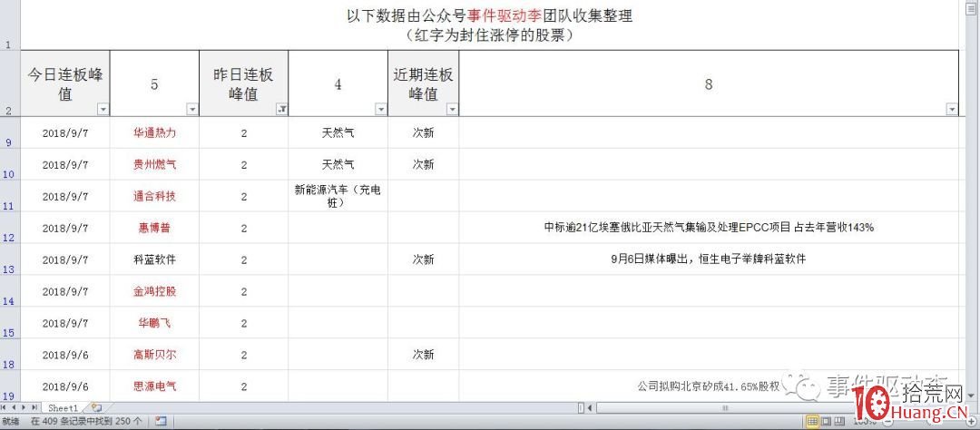Select date 2018/9/6 in 思源电气 row
This screenshot has width=980, height=430.
click(65, 386)
